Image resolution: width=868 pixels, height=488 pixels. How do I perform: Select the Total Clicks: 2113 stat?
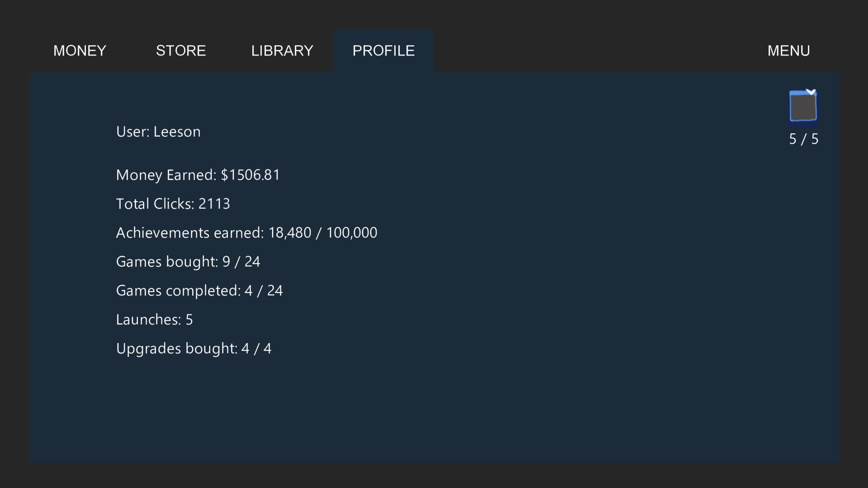point(173,204)
